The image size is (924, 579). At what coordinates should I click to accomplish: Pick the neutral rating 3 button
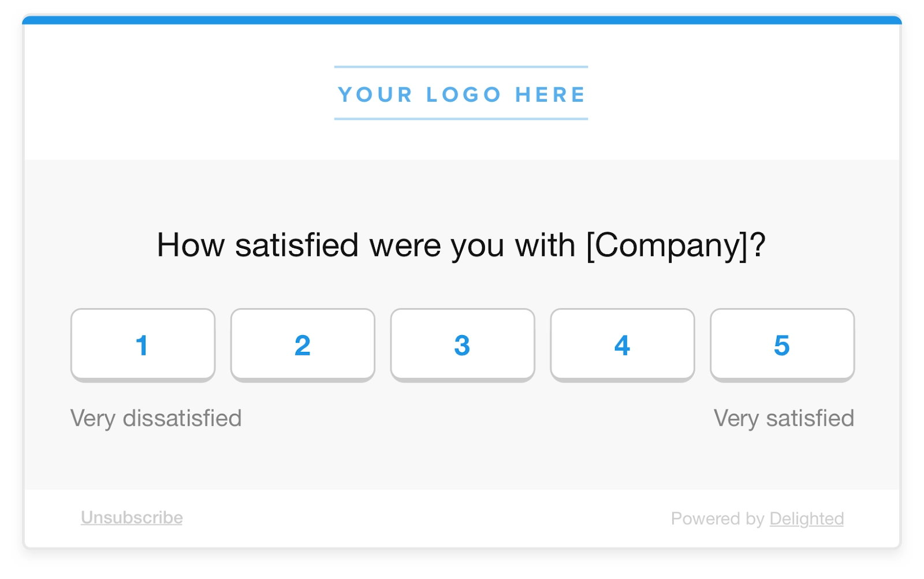coord(463,345)
